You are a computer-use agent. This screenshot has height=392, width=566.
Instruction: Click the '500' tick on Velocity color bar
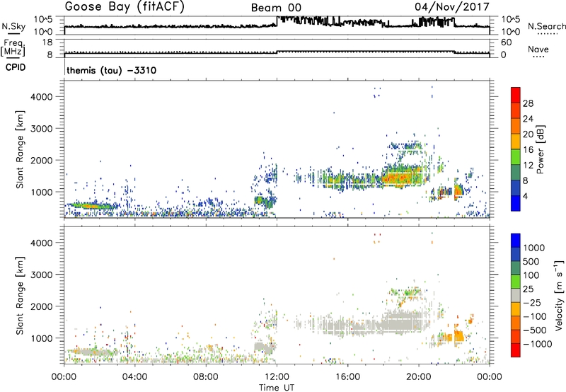tap(531, 261)
